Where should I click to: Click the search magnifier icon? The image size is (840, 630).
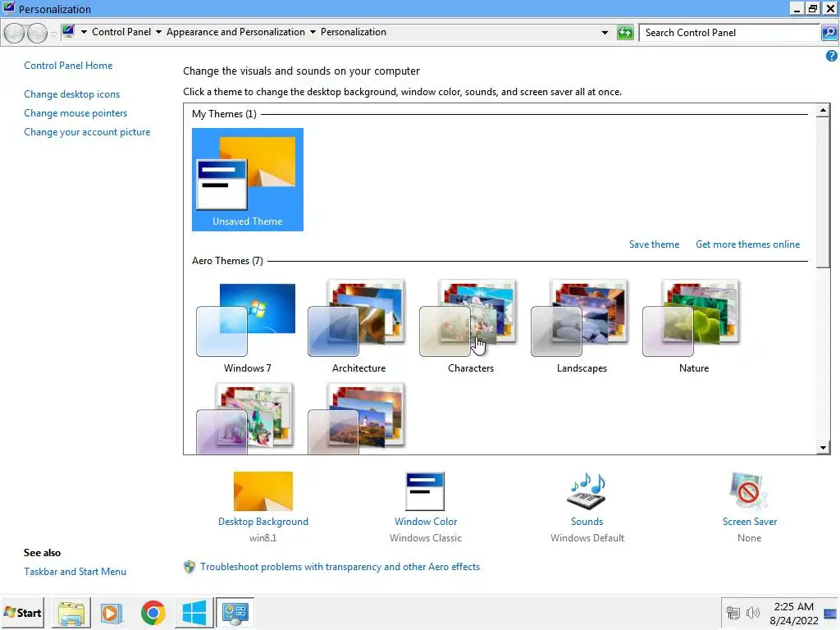click(x=829, y=33)
